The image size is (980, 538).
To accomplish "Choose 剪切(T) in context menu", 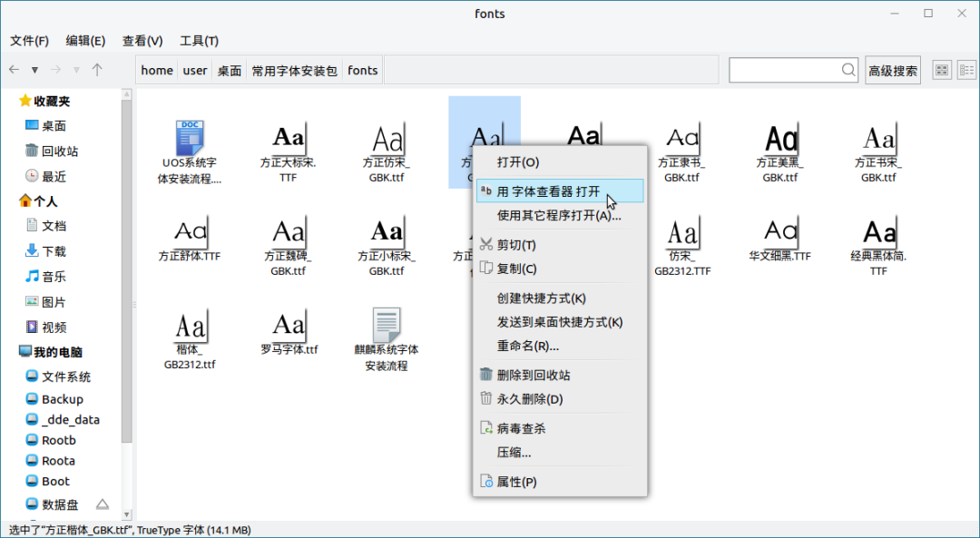I will coord(560,245).
